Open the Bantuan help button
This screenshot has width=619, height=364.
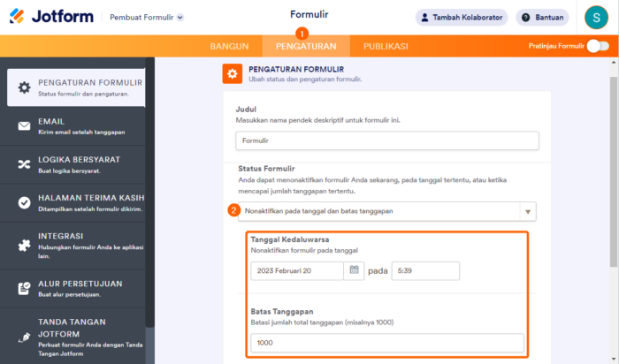coord(542,18)
